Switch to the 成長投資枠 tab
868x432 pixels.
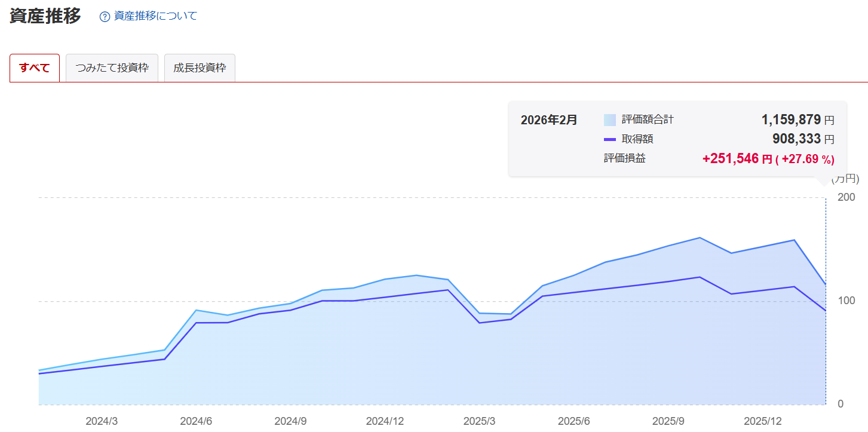click(x=200, y=68)
